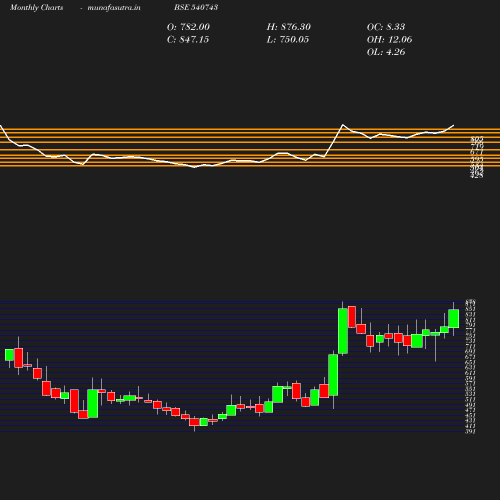Select the high value "H: 876.30"
Screen dimensions: 500x500
(289, 27)
